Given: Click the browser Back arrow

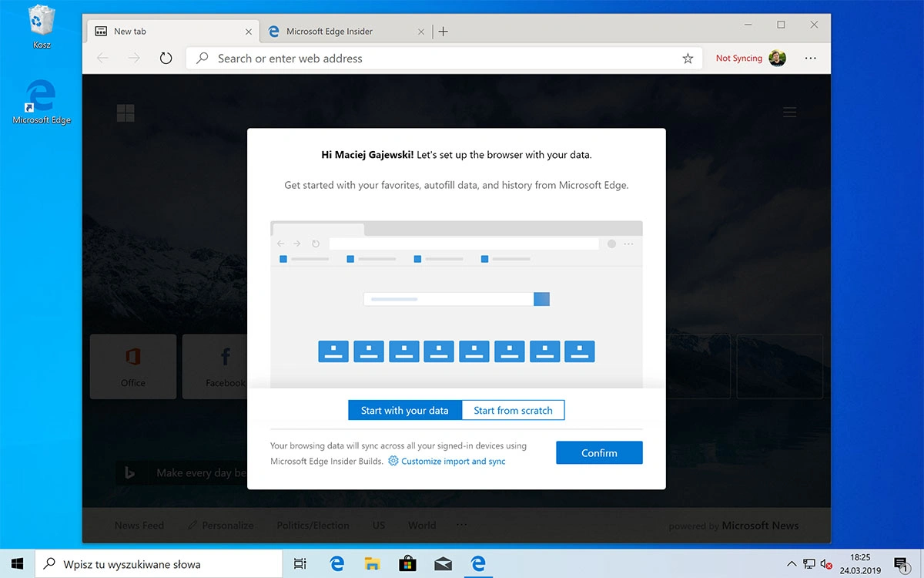Looking at the screenshot, I should tap(102, 59).
